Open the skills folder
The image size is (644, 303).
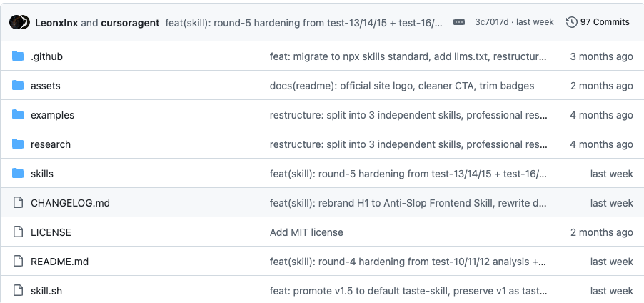42,174
